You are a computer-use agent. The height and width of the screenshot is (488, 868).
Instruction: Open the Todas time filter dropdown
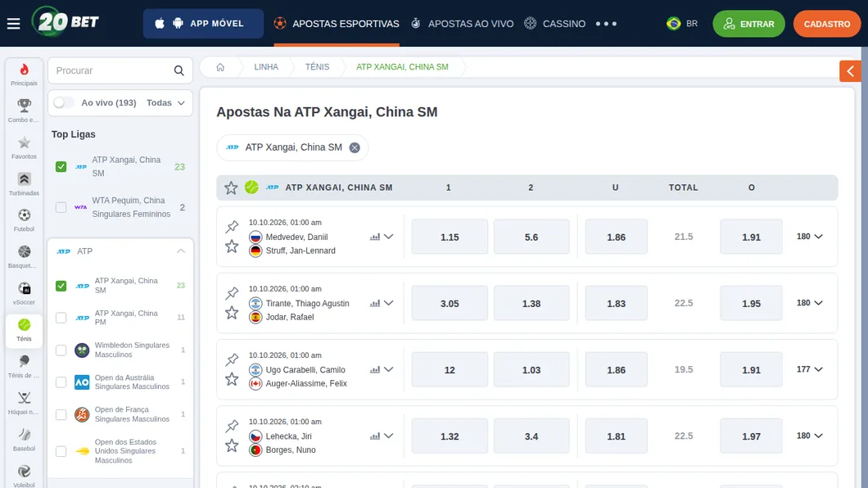click(165, 103)
